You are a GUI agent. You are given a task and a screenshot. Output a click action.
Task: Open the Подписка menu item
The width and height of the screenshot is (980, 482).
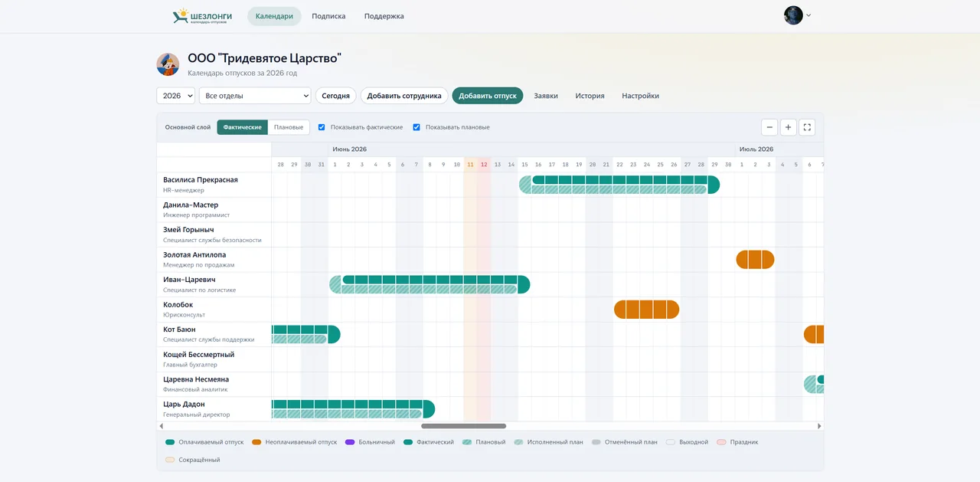[328, 16]
